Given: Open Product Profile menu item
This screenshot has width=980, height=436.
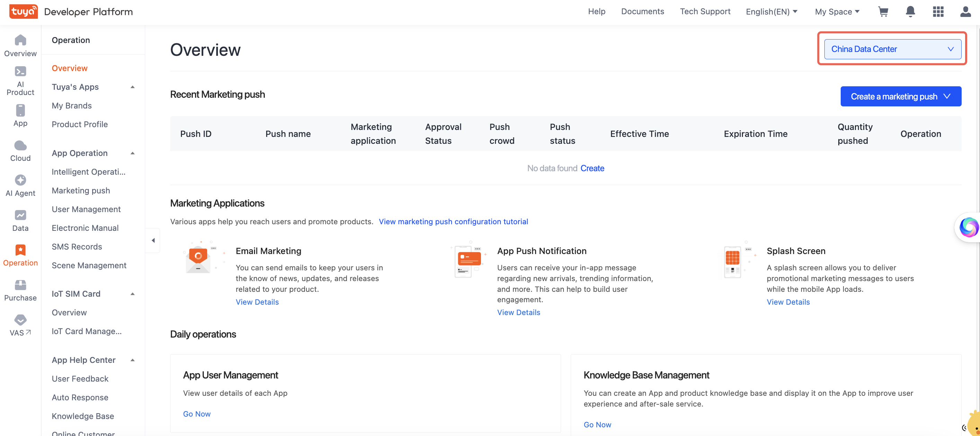Looking at the screenshot, I should (x=79, y=124).
